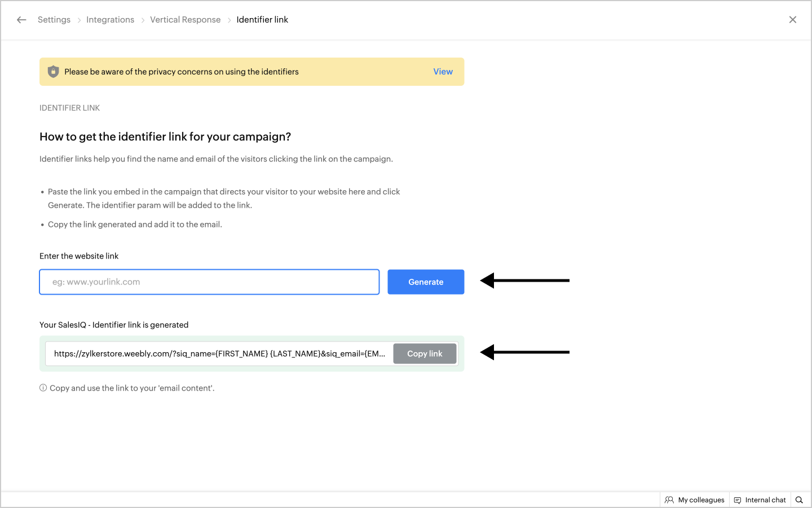This screenshot has height=508, width=812.
Task: Click the info icon beside copy hint
Action: pyautogui.click(x=43, y=388)
